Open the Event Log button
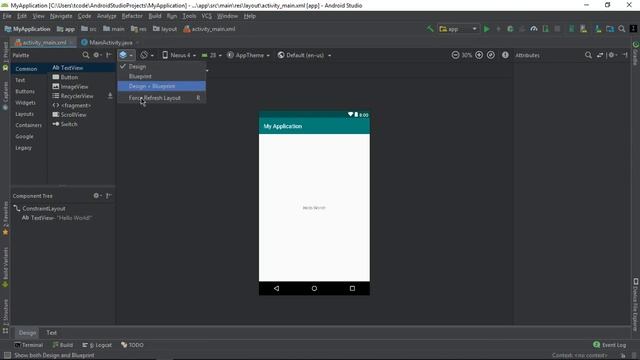 609,345
